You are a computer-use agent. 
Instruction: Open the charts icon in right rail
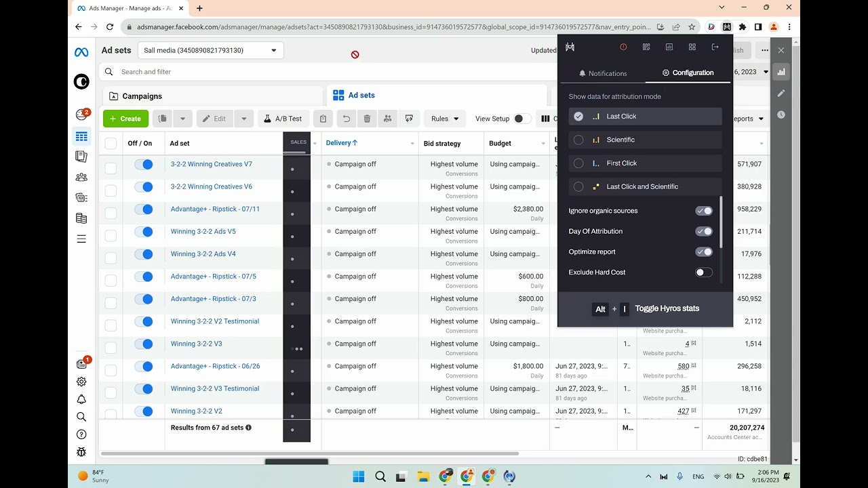pos(781,72)
